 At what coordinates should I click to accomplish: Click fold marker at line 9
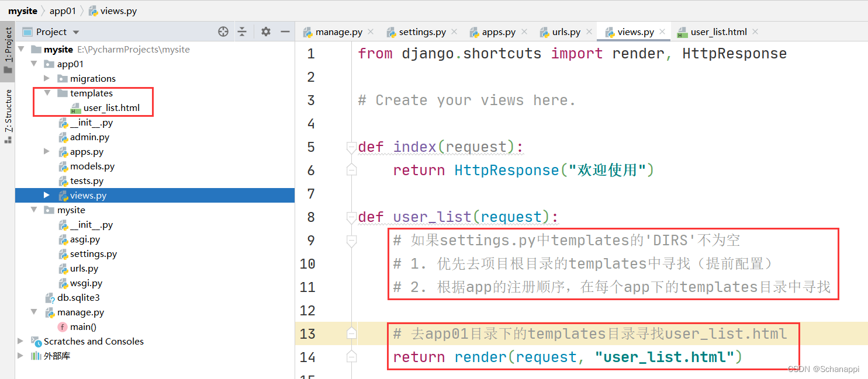click(351, 241)
